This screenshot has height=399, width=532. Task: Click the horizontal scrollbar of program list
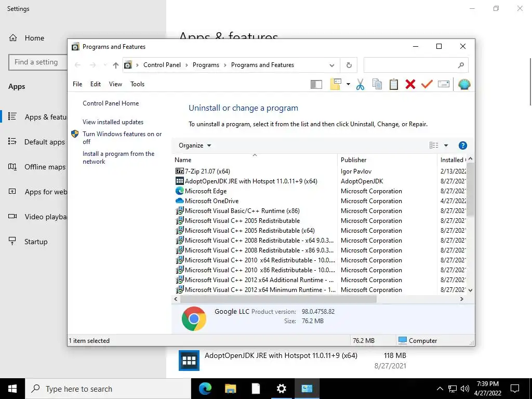(278, 299)
